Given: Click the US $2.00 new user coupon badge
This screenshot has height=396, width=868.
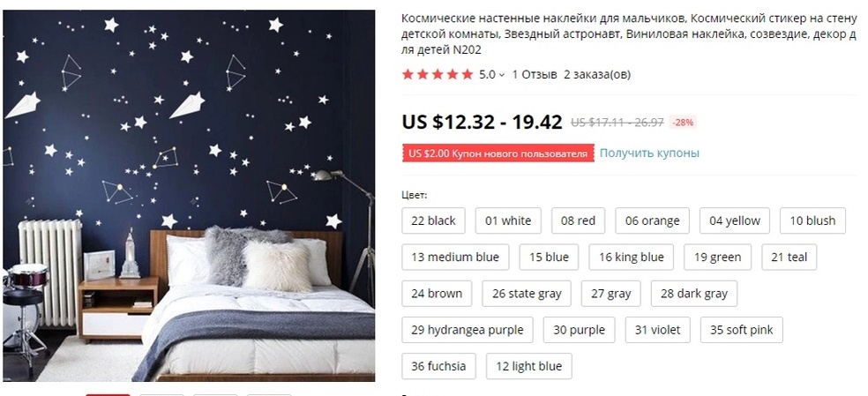Looking at the screenshot, I should click(498, 153).
